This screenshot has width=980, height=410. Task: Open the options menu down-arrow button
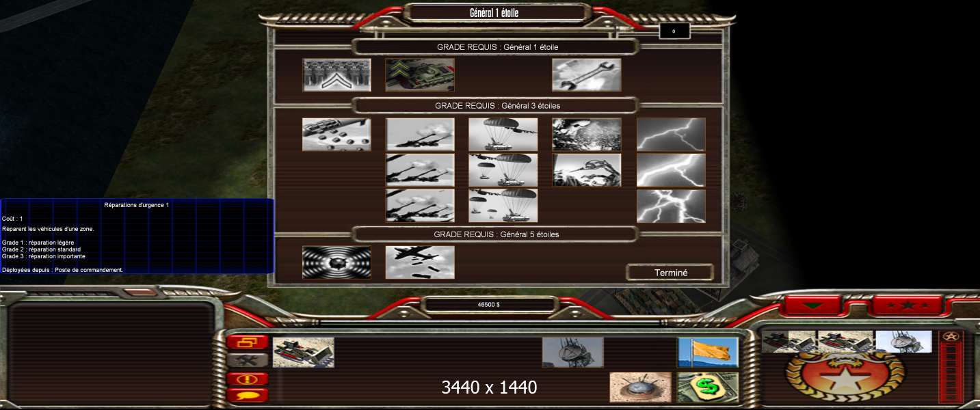(x=812, y=305)
